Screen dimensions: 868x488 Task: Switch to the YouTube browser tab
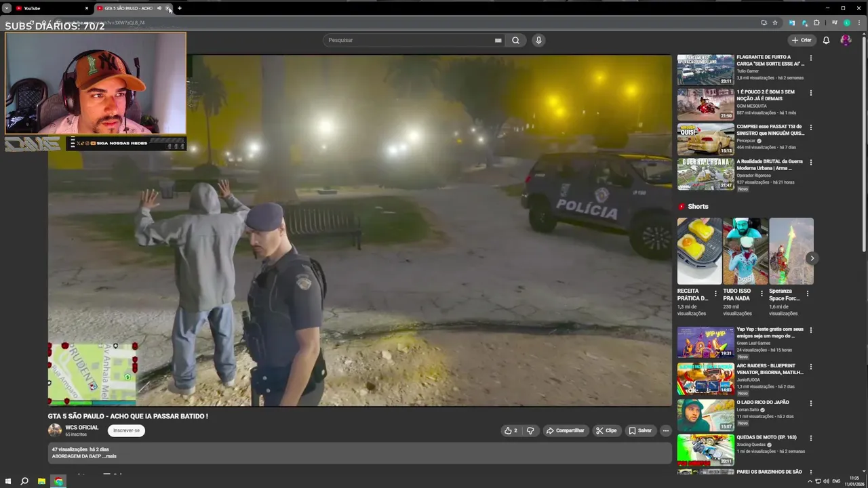51,8
